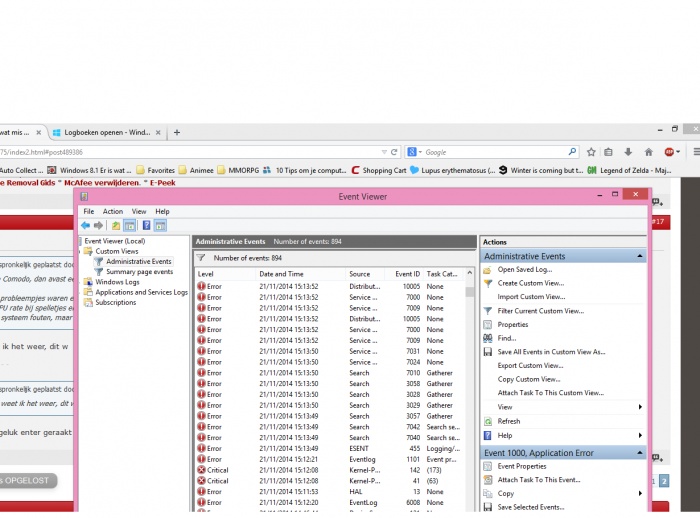Open the Action menu in Event Viewer
This screenshot has width=700, height=518.
click(x=112, y=211)
